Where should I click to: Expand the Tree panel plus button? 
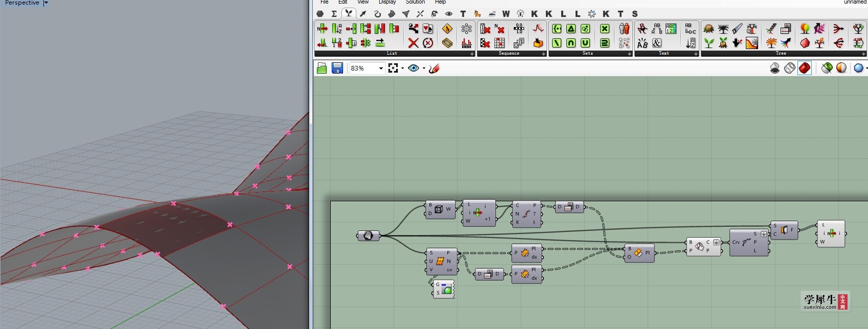pos(864,54)
